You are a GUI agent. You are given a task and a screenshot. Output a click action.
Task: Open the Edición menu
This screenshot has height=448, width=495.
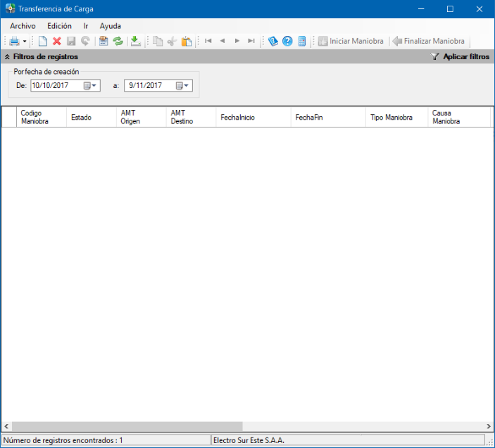59,26
